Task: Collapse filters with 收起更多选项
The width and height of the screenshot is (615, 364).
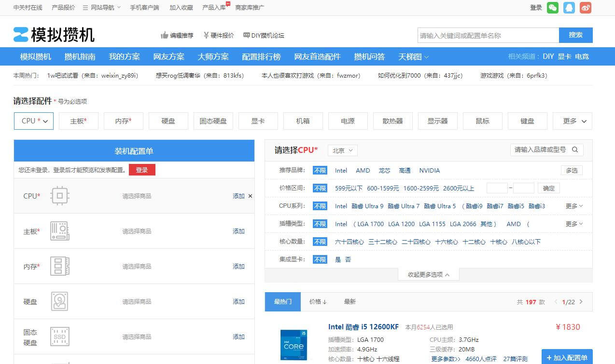Action: pos(428,274)
